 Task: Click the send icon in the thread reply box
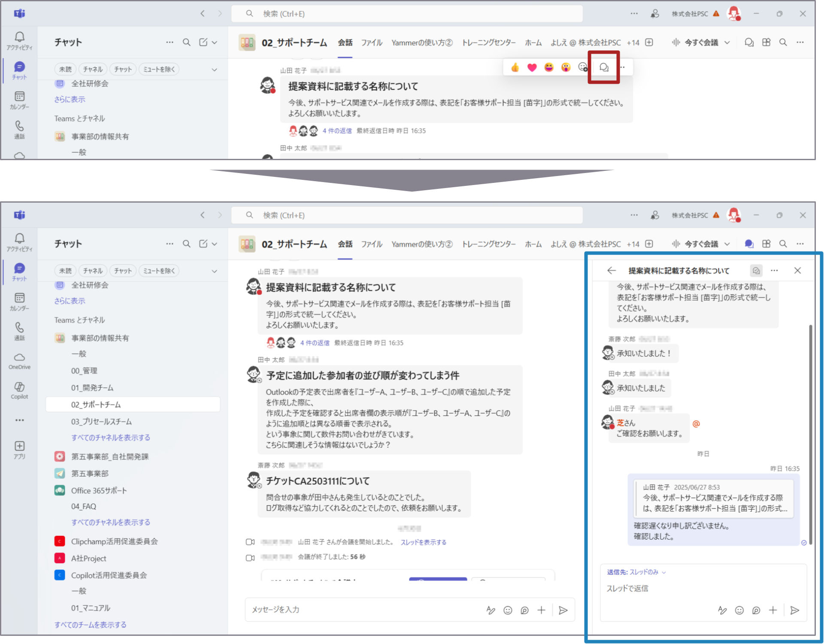tap(794, 610)
